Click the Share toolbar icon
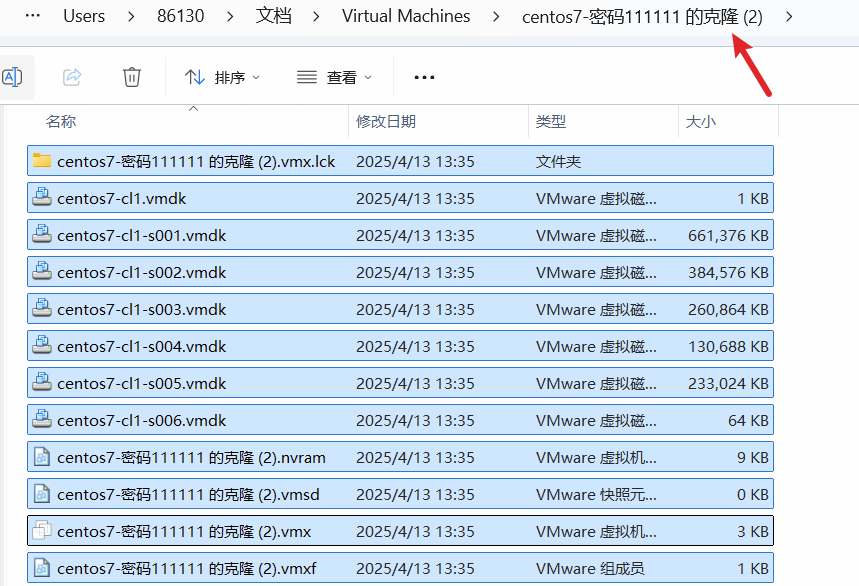Image resolution: width=859 pixels, height=586 pixels. click(x=72, y=77)
